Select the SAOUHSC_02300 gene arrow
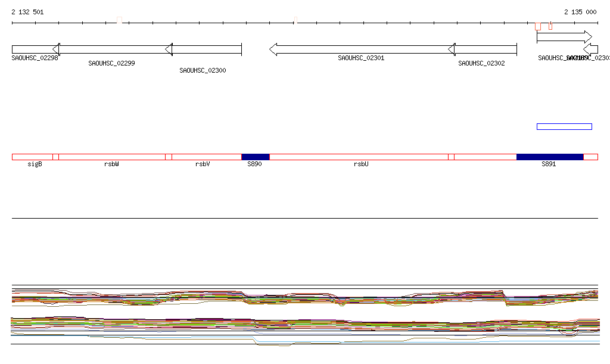 click(204, 49)
